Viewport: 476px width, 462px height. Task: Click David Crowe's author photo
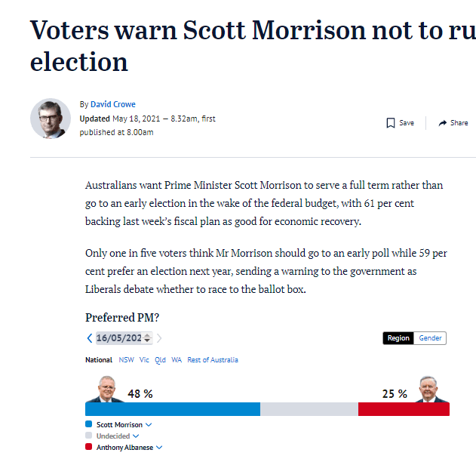[51, 119]
